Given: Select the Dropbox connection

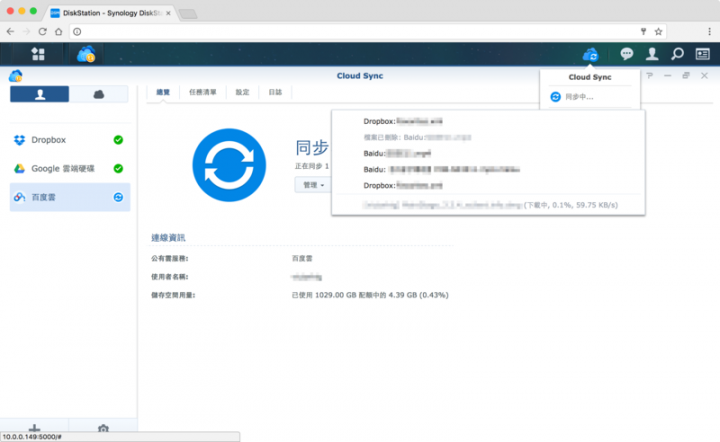Looking at the screenshot, I should pyautogui.click(x=70, y=140).
